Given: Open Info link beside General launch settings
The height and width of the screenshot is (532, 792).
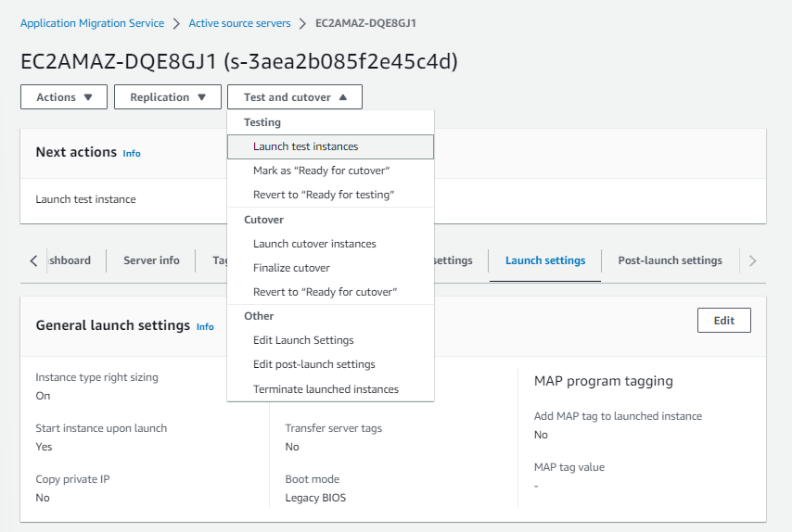Looking at the screenshot, I should point(205,326).
